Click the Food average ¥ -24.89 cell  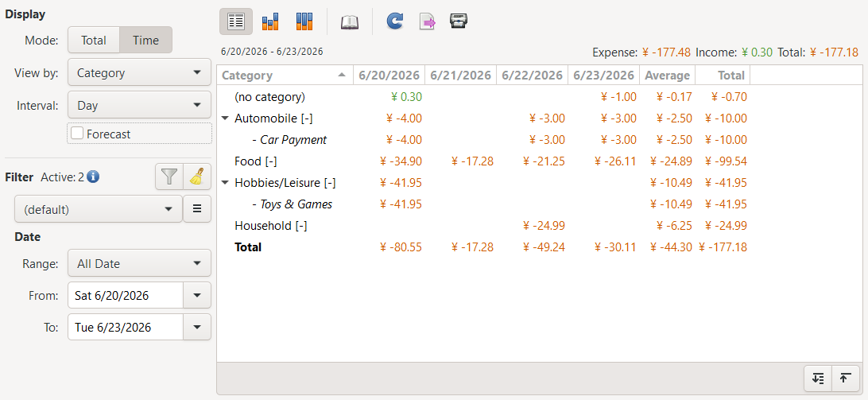pyautogui.click(x=671, y=161)
